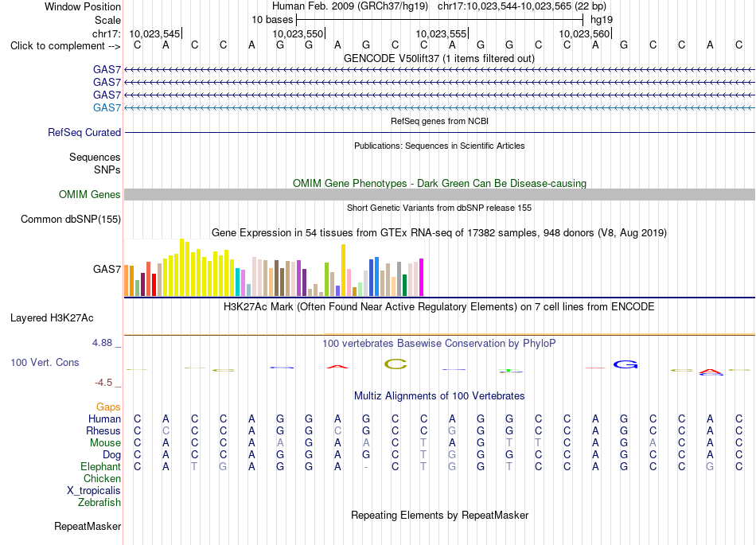756x545 pixels.
Task: Click the Dog alignment row label
Action: 111,455
